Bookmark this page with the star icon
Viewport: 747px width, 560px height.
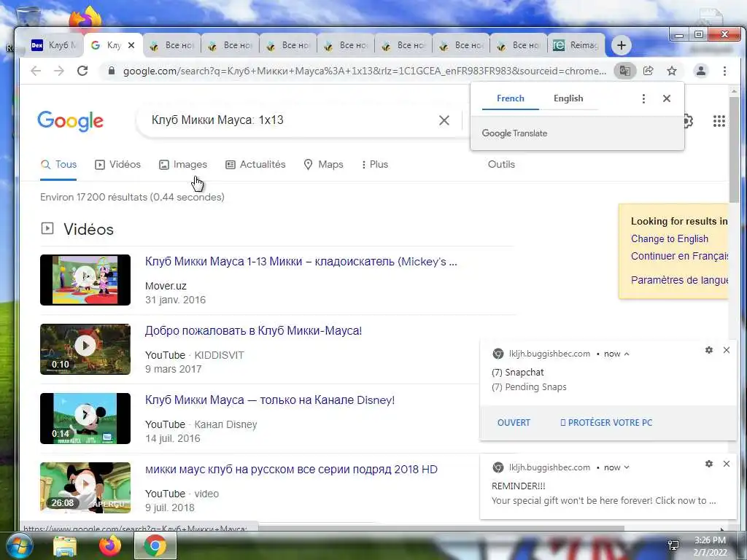672,71
